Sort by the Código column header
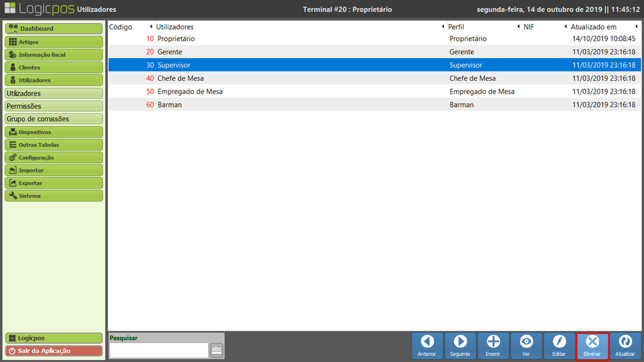Viewport: 644px width, 362px height. coord(121,27)
